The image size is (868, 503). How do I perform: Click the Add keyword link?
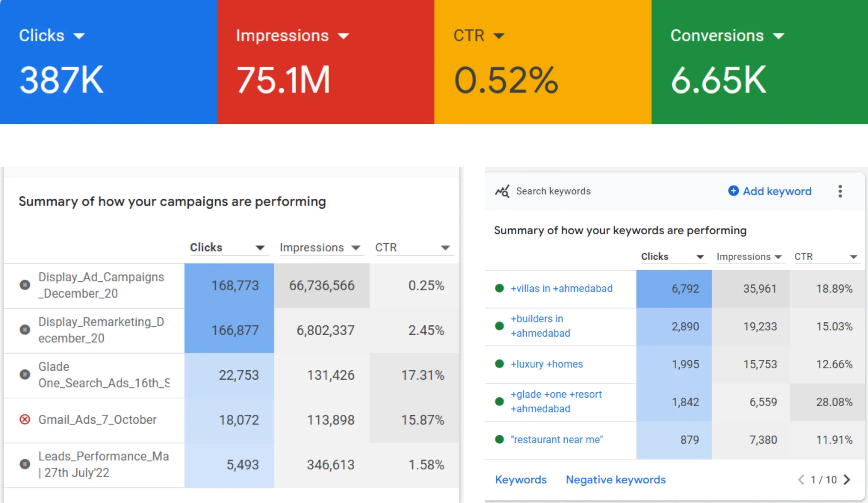[x=777, y=191]
